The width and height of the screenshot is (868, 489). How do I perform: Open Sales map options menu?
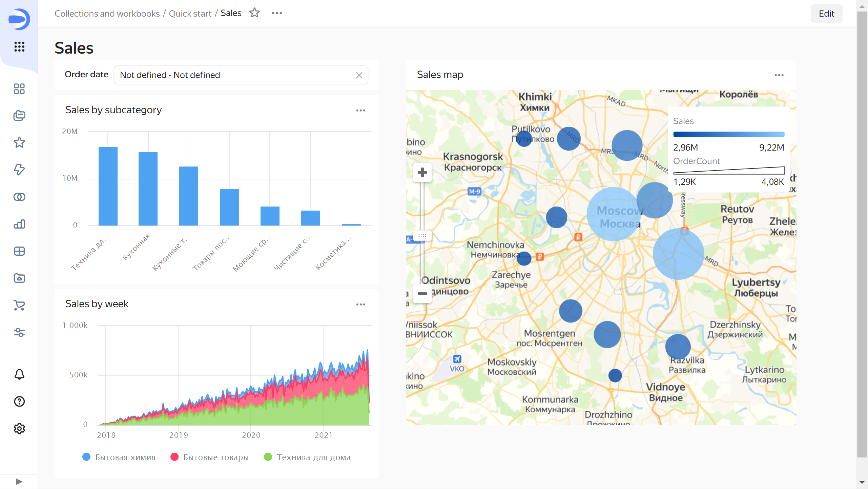779,75
